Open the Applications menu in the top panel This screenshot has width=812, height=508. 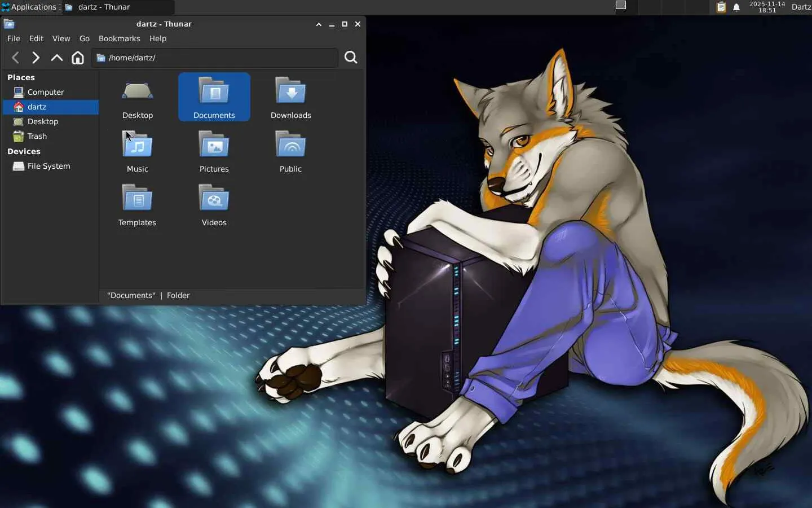coord(30,7)
